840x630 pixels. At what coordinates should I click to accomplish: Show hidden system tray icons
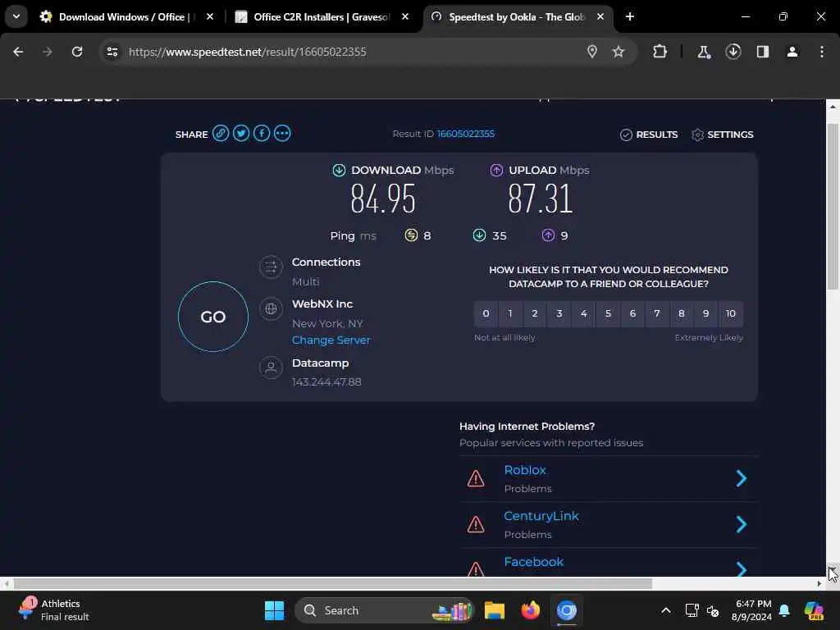click(x=666, y=610)
